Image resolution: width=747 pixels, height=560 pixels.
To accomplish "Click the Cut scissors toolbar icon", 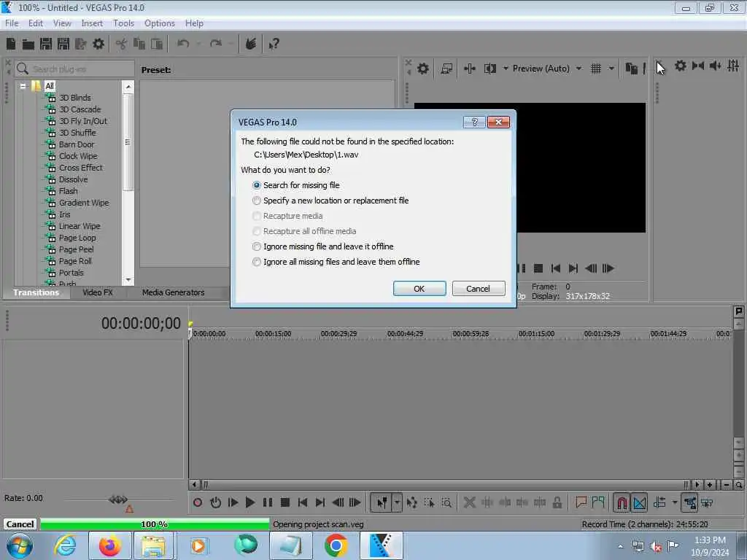I will click(122, 44).
